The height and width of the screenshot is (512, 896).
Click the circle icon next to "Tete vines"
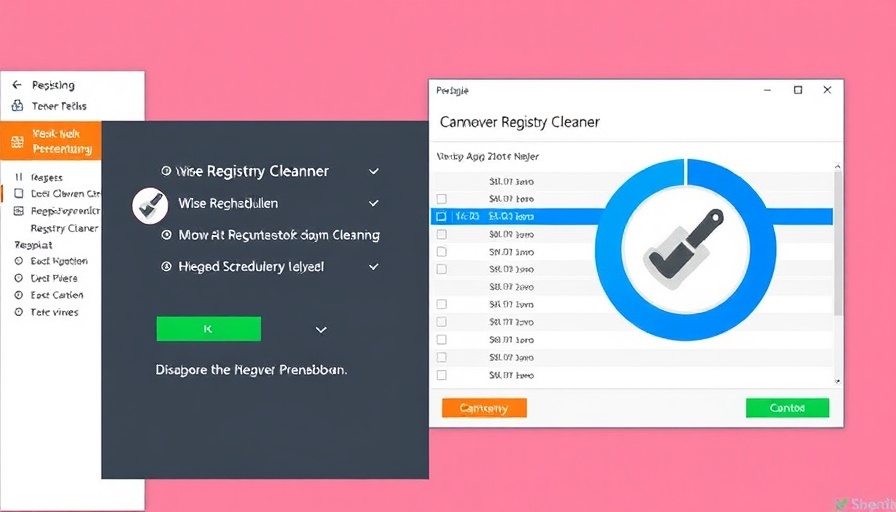click(18, 312)
